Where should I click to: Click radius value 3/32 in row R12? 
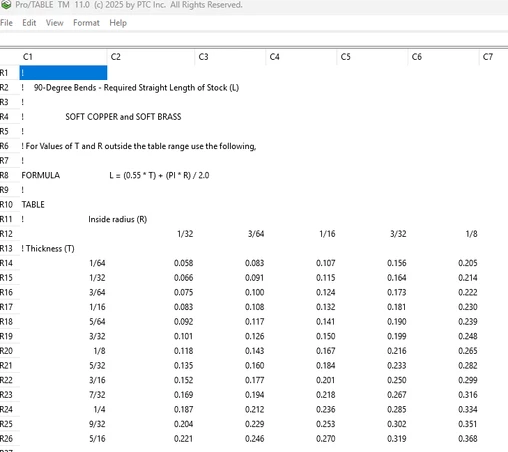[398, 234]
